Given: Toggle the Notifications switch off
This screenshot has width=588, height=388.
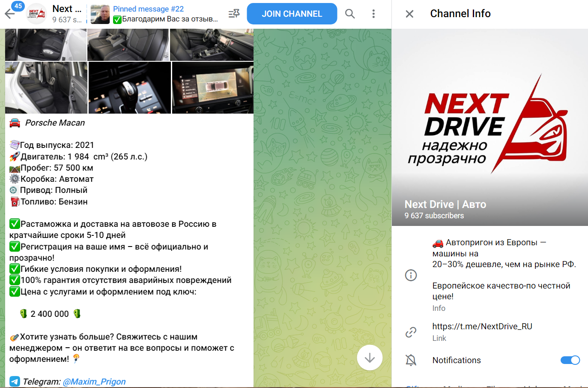Looking at the screenshot, I should 570,360.
